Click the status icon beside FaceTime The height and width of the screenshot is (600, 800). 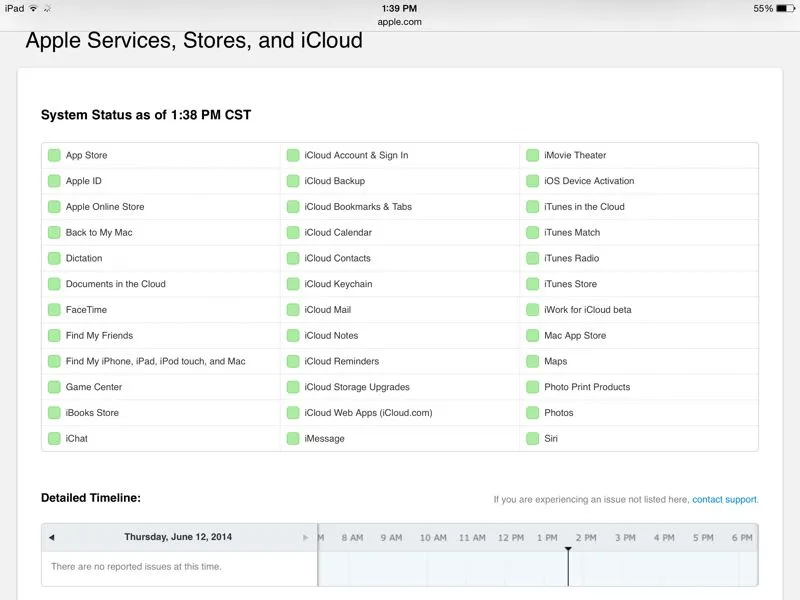point(55,310)
